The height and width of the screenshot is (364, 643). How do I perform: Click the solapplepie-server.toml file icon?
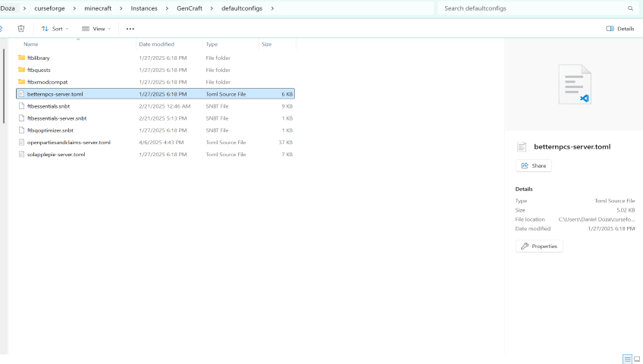pos(21,155)
